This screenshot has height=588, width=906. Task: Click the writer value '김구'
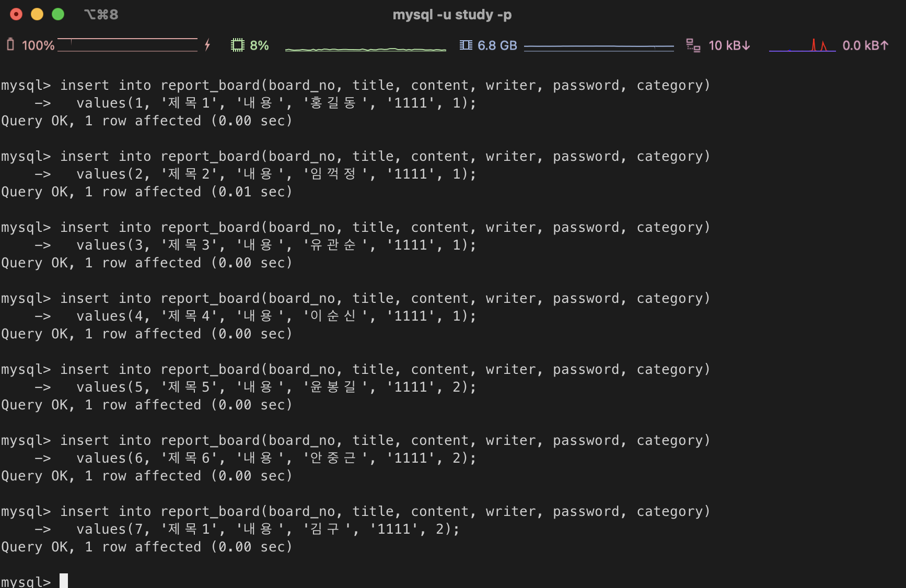click(324, 529)
